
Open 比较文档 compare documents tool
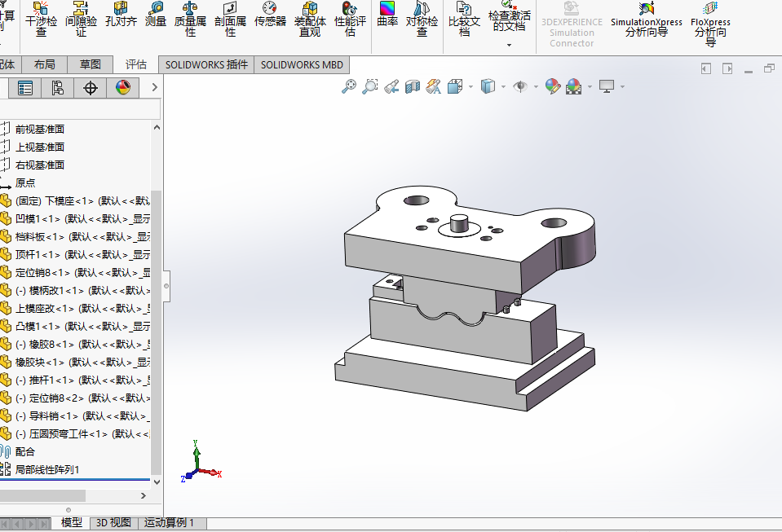click(x=464, y=20)
